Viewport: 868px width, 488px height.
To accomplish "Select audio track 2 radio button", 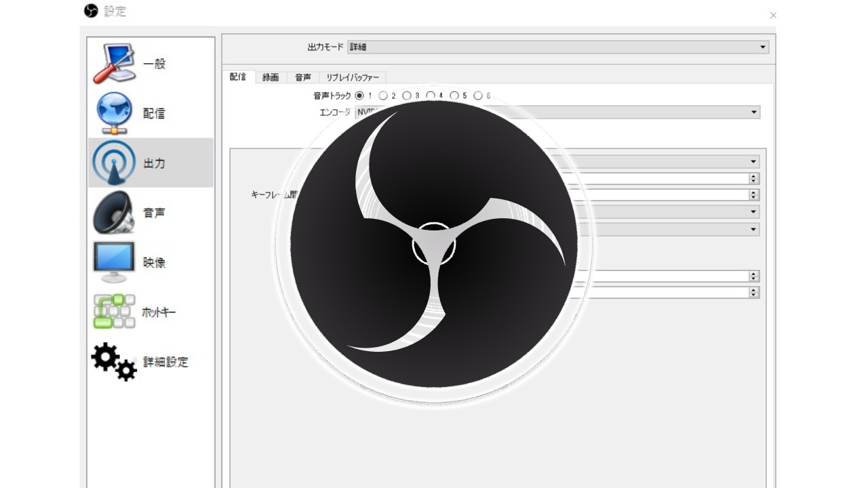I will pos(383,96).
